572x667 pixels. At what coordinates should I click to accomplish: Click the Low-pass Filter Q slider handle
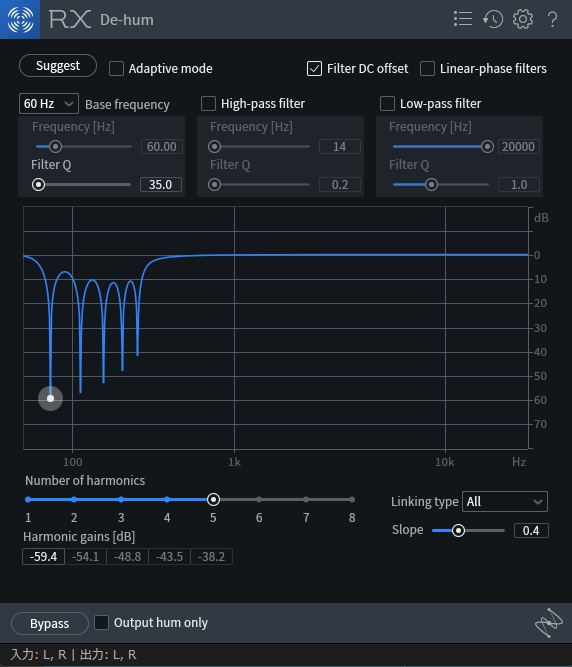tap(431, 185)
